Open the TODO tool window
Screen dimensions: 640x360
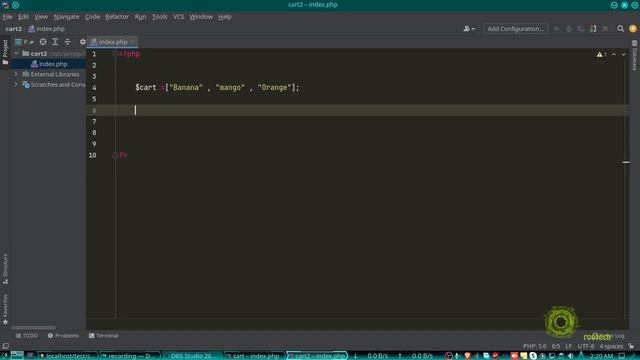pyautogui.click(x=27, y=336)
